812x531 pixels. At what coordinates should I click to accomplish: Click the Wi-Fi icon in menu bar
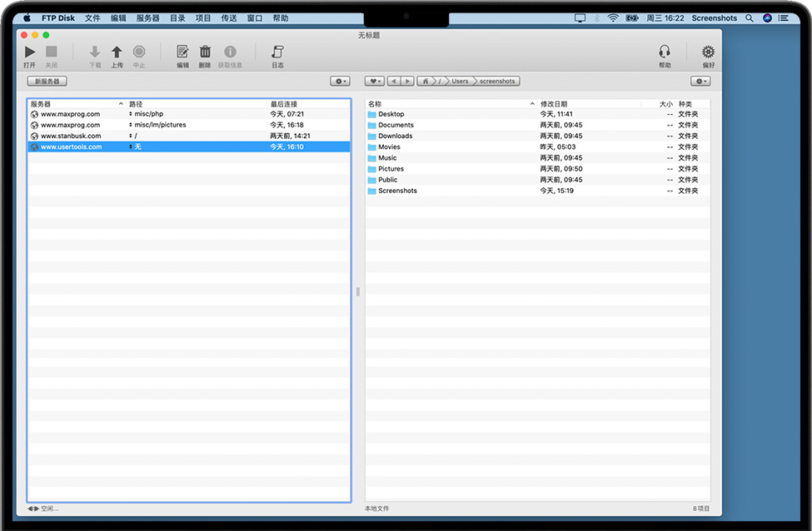(613, 17)
